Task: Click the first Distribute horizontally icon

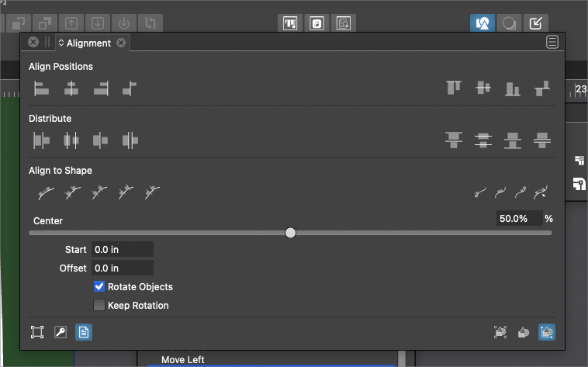Action: 41,140
